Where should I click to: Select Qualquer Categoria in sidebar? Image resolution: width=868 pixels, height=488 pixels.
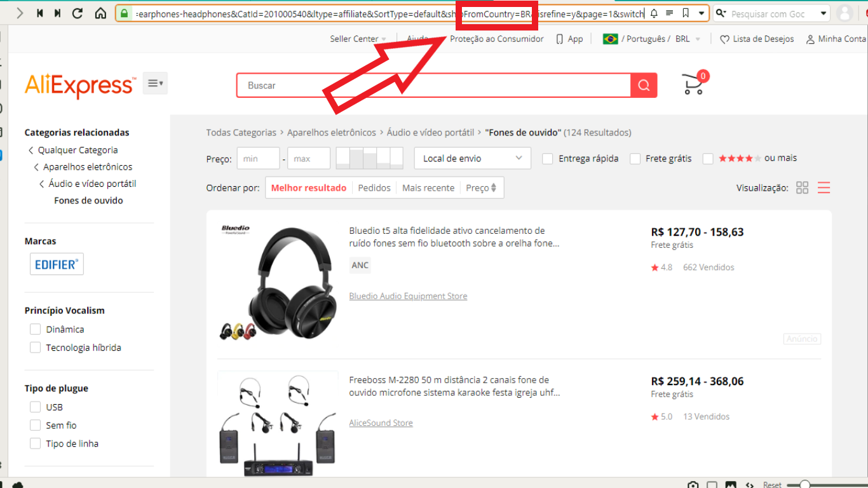[x=78, y=150]
